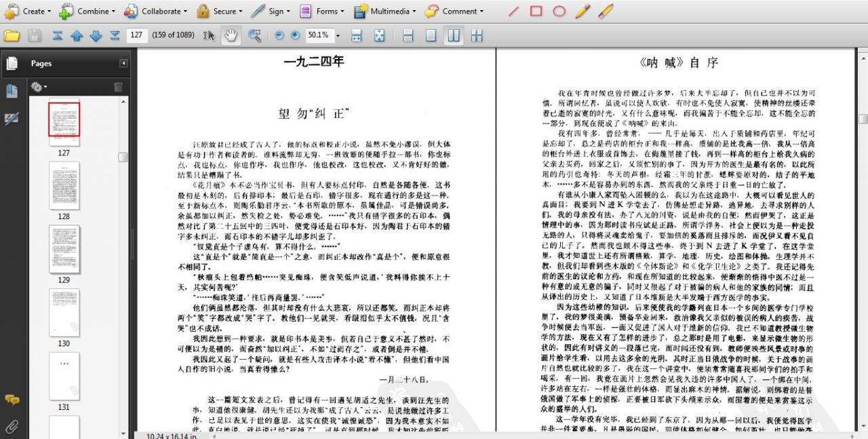868x439 pixels.
Task: Select page 131 thumbnail
Action: (64, 377)
